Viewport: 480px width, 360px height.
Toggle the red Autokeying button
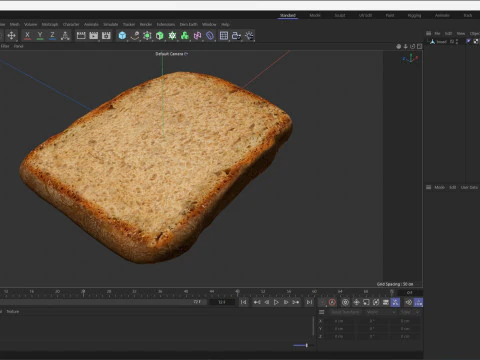pos(332,302)
